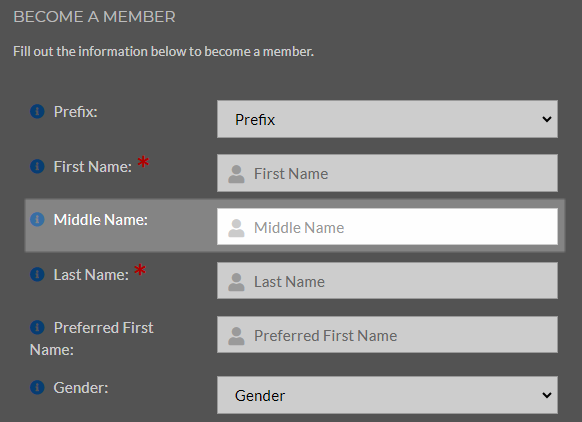Click the info icon beside First Name

(x=37, y=166)
